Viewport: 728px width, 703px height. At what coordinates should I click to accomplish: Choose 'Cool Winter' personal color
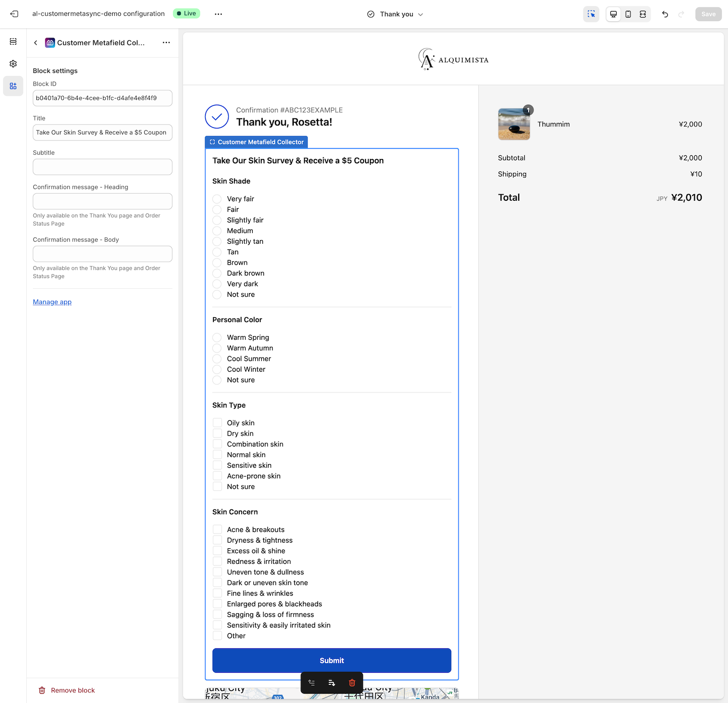217,369
